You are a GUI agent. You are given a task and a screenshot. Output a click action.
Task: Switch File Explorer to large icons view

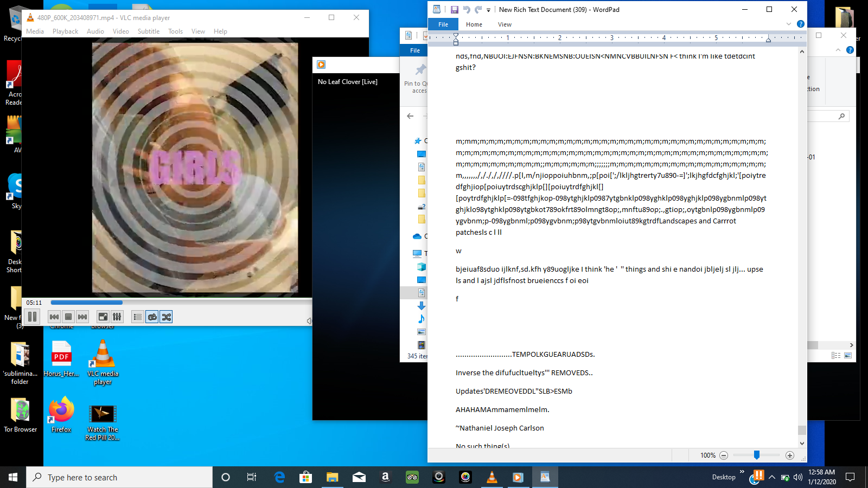pos(848,356)
